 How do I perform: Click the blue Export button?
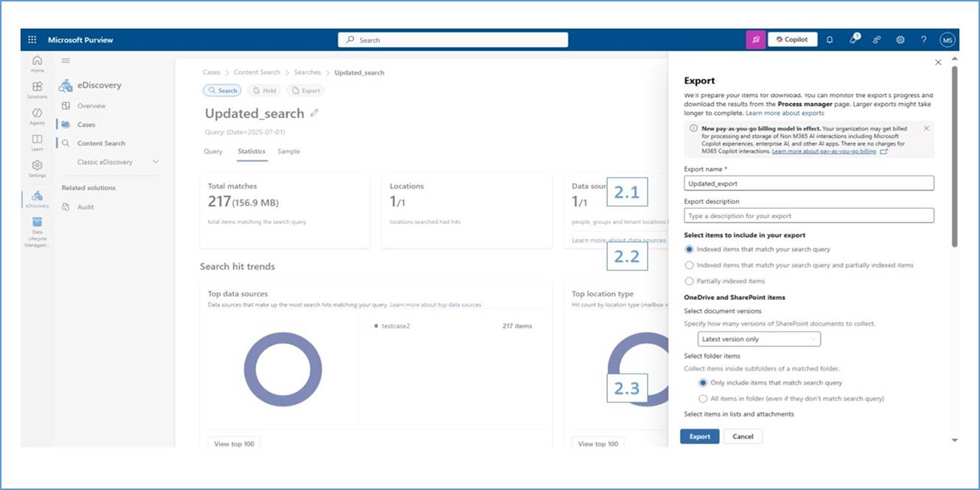[699, 436]
